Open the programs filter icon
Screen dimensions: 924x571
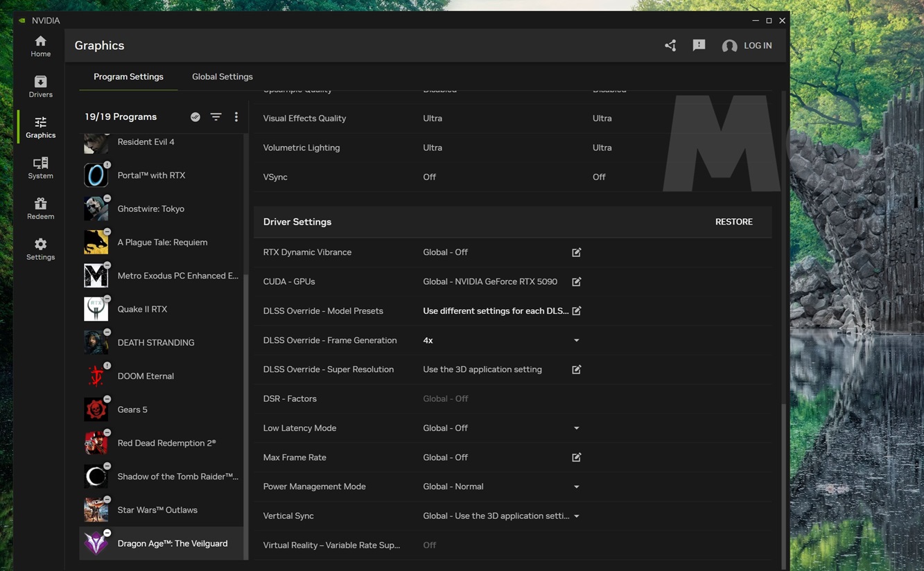[216, 117]
